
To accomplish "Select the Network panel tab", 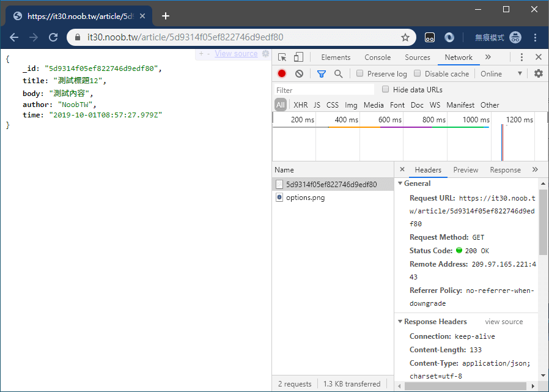I will (459, 57).
